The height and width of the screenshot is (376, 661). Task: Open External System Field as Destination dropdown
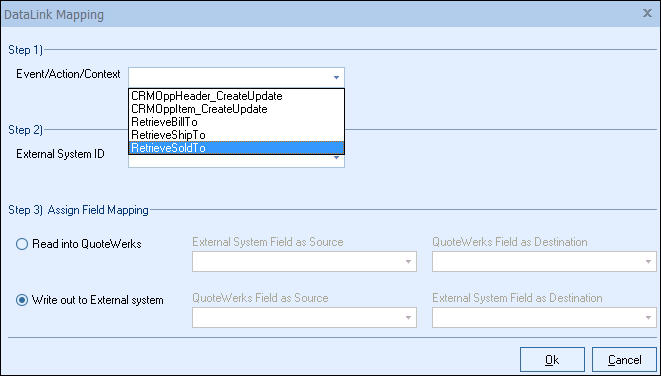(x=544, y=317)
